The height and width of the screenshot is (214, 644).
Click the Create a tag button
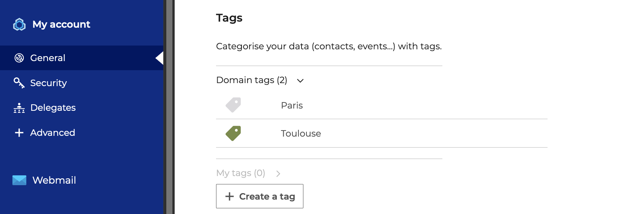(x=260, y=196)
